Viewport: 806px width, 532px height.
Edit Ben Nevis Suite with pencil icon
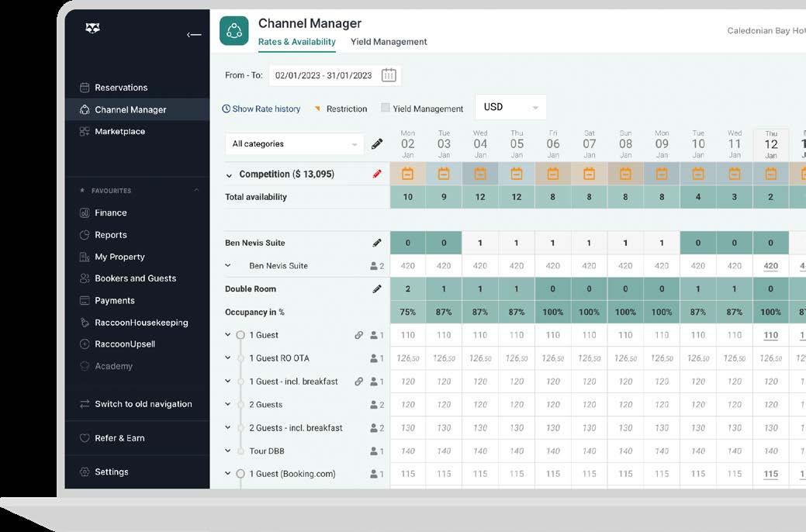377,243
